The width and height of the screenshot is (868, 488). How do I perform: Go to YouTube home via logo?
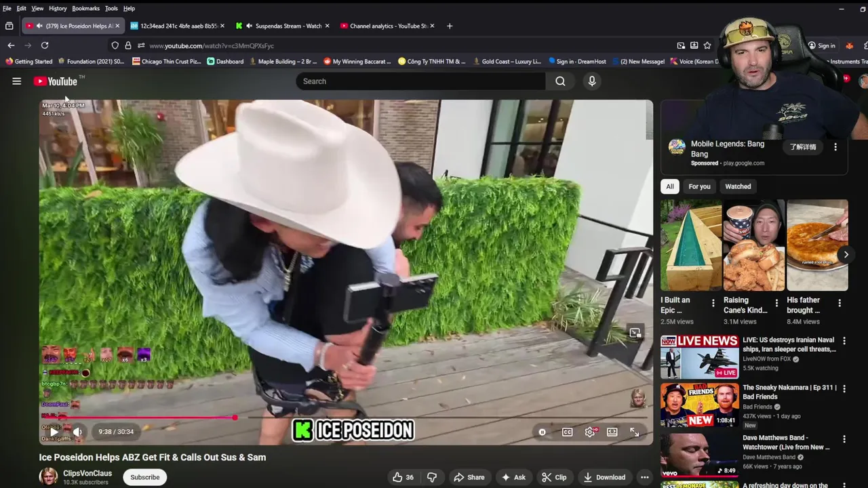tap(56, 81)
